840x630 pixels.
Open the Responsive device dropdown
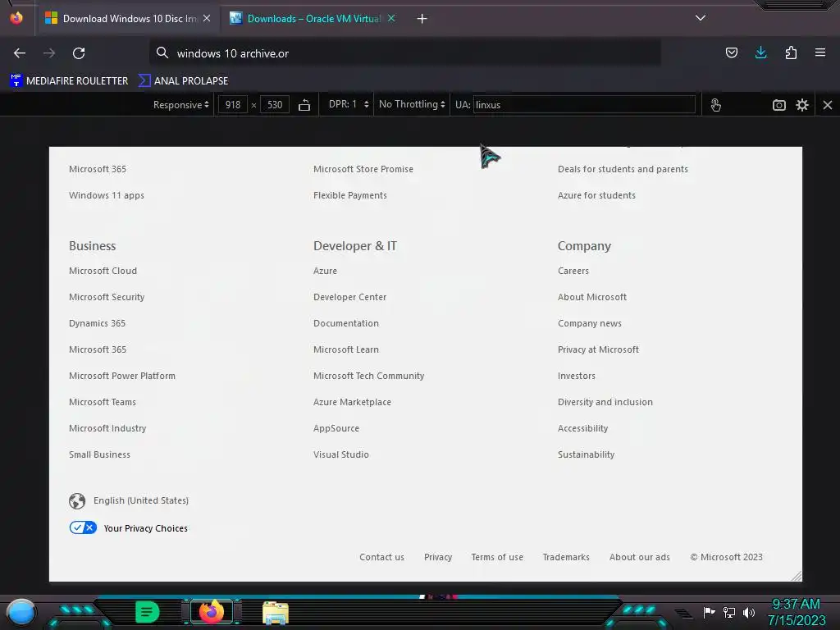pos(181,104)
